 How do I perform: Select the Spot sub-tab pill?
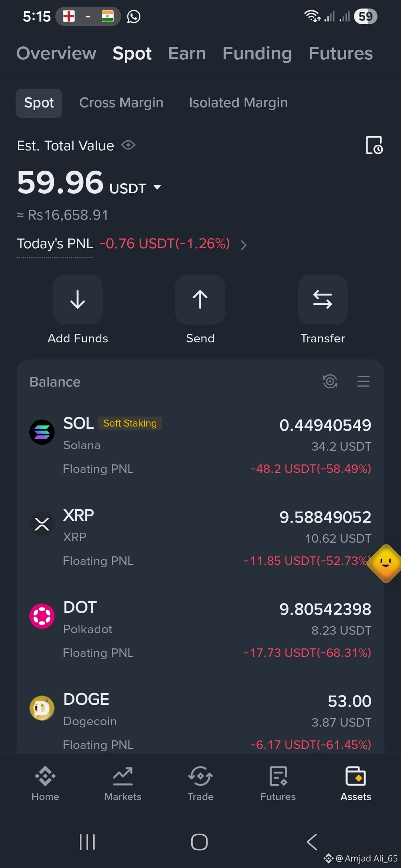point(39,103)
